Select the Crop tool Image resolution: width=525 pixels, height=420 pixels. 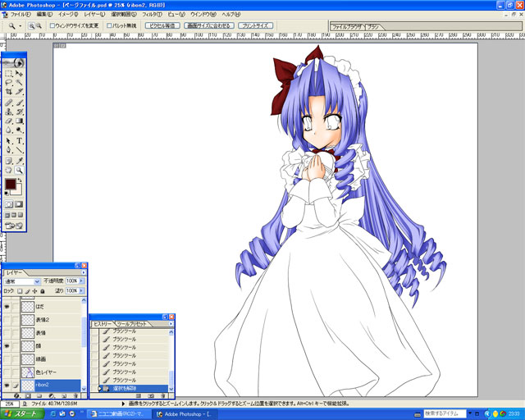(9, 91)
